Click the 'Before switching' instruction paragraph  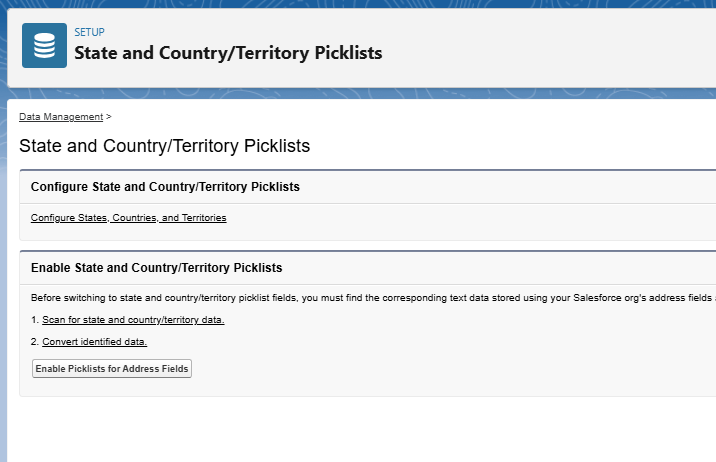click(x=373, y=298)
